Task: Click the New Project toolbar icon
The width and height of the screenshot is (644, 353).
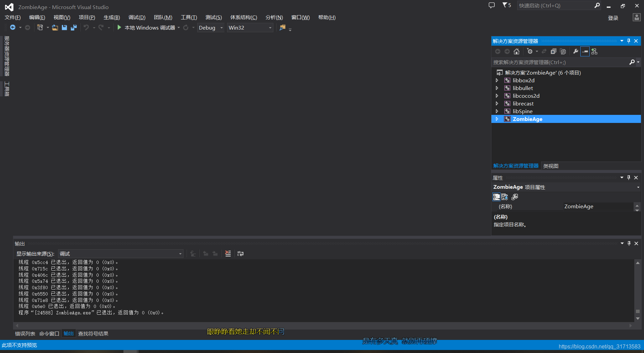Action: (40, 28)
